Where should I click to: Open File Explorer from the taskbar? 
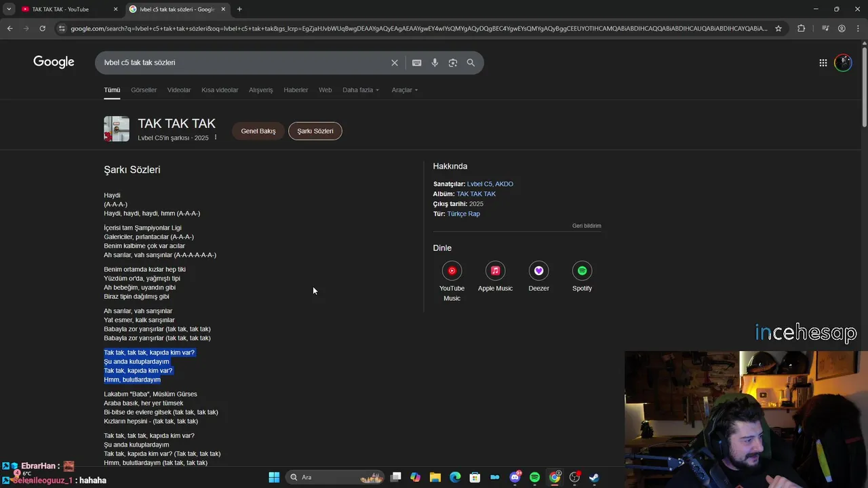[435, 477]
